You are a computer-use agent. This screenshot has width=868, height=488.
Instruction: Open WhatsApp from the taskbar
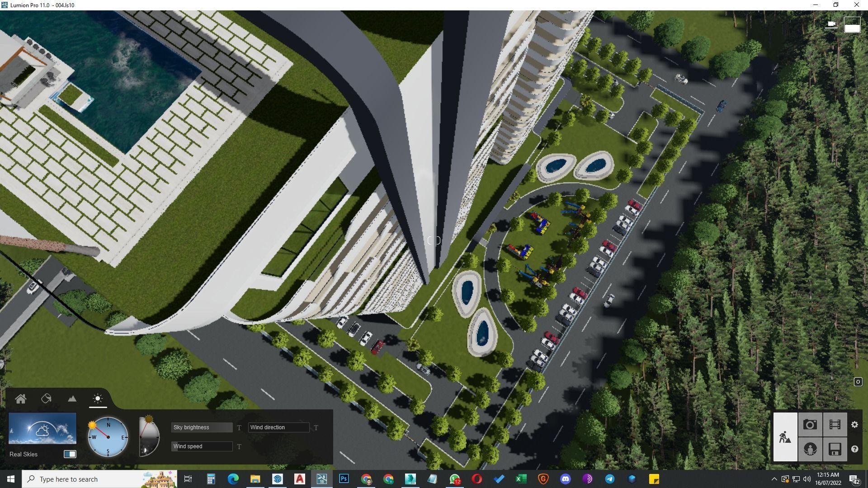point(454,479)
